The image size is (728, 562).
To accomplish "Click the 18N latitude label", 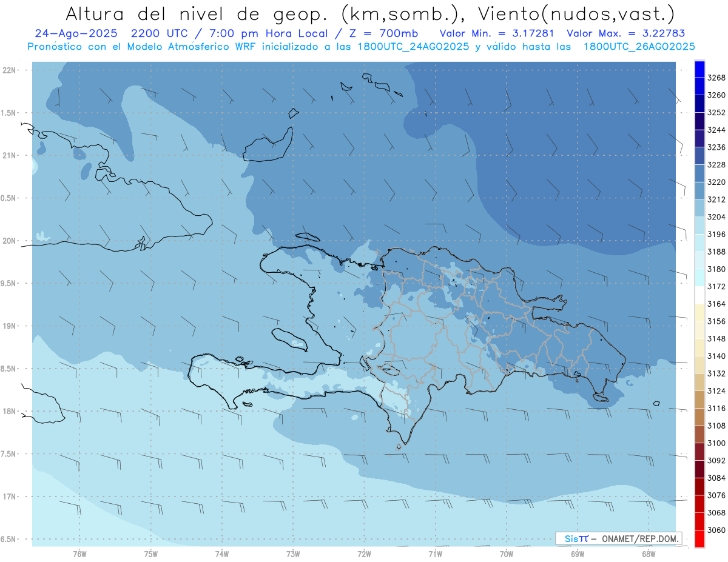I will coord(8,412).
